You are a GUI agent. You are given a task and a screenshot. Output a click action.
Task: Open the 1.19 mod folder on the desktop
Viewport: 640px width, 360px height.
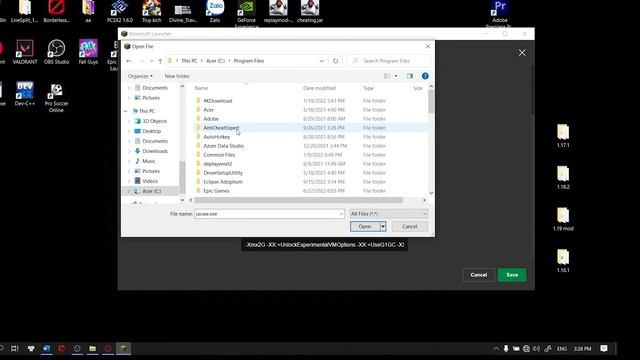point(563,219)
